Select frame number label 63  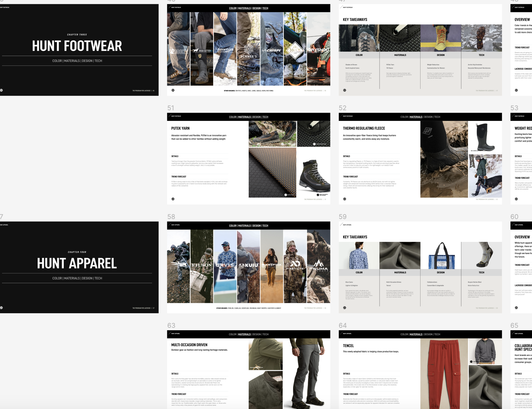(x=171, y=326)
